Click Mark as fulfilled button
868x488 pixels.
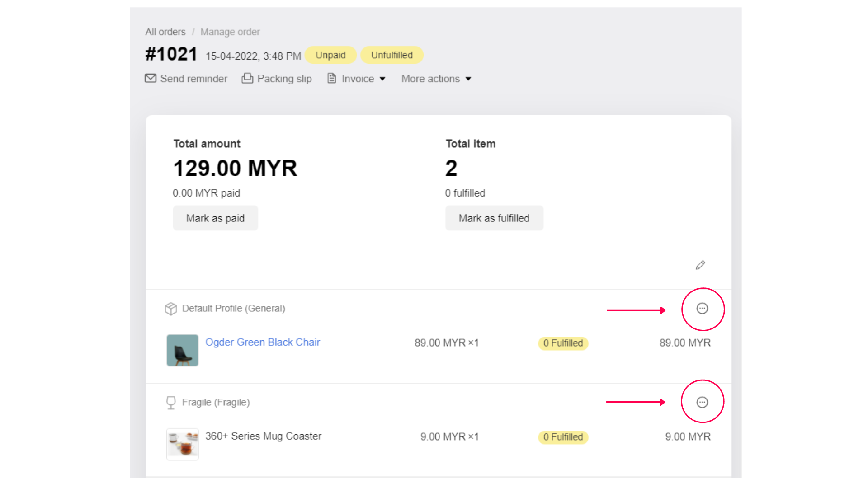pos(494,218)
